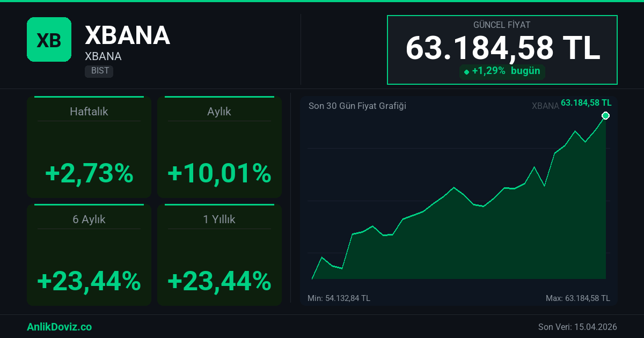Click the Min: 54.132,84 TL label
Viewport: 644px width, 338px height.
(x=339, y=298)
